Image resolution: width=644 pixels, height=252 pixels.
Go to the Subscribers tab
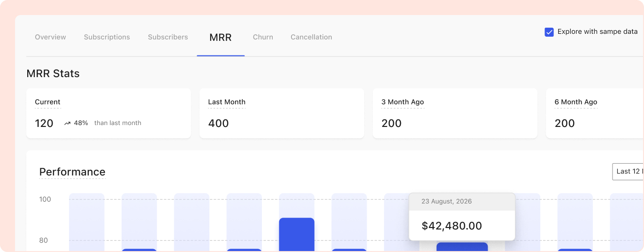click(x=168, y=37)
